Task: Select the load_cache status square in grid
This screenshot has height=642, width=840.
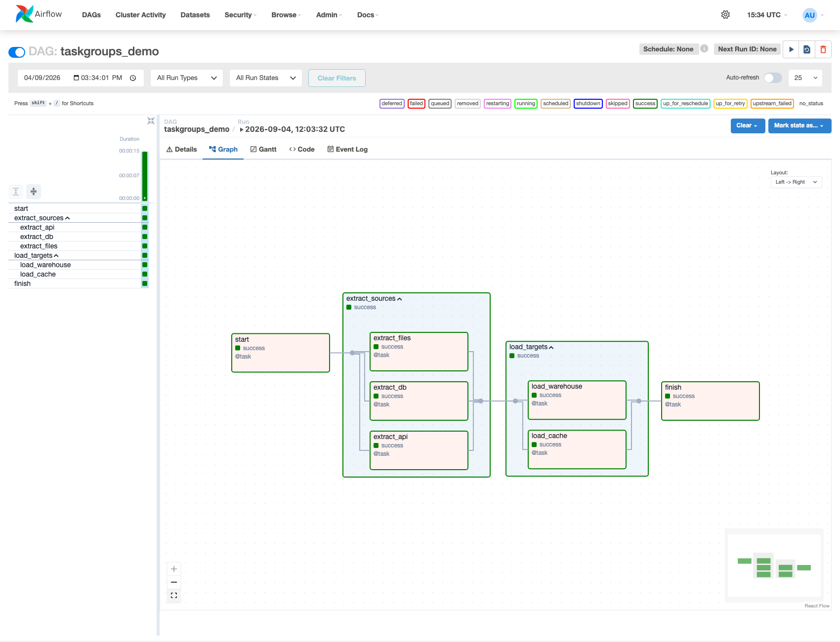Action: (145, 274)
